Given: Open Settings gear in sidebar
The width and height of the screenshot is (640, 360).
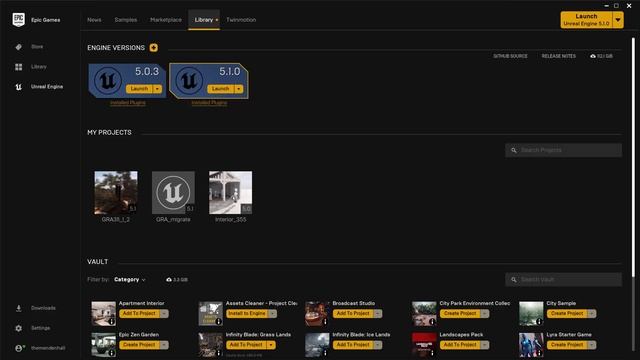Looking at the screenshot, I should [x=19, y=328].
